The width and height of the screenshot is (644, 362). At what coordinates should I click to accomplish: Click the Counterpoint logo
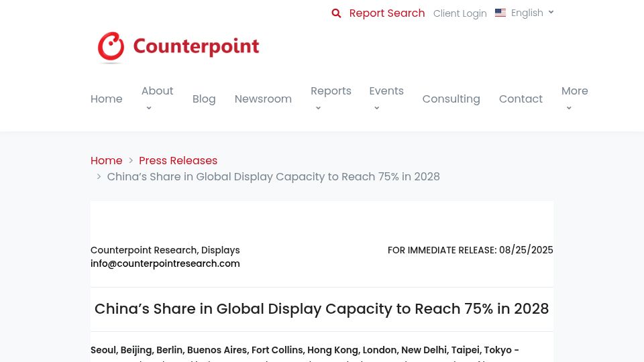tap(178, 47)
